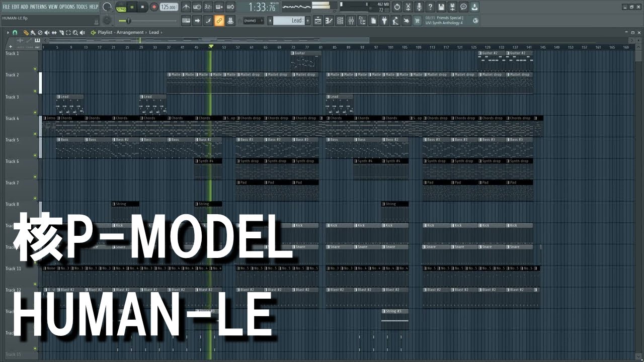
Task: Open the (none) selector dropdown
Action: [254, 21]
